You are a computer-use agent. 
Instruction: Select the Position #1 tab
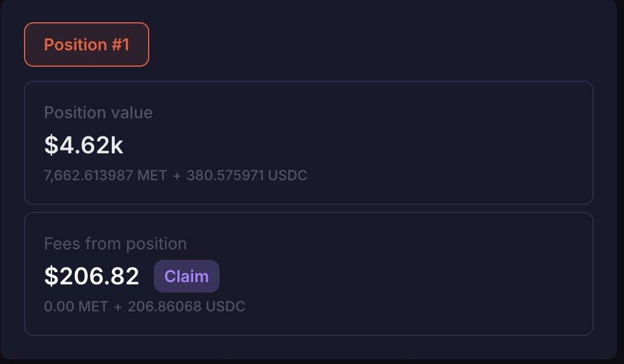pyautogui.click(x=86, y=45)
